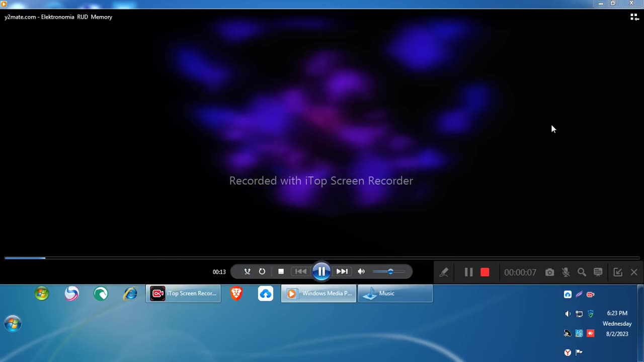Mute the media player volume

[361, 271]
